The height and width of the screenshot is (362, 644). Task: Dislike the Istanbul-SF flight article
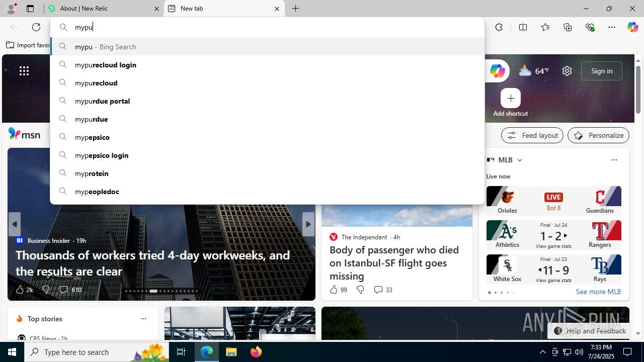coord(360,290)
